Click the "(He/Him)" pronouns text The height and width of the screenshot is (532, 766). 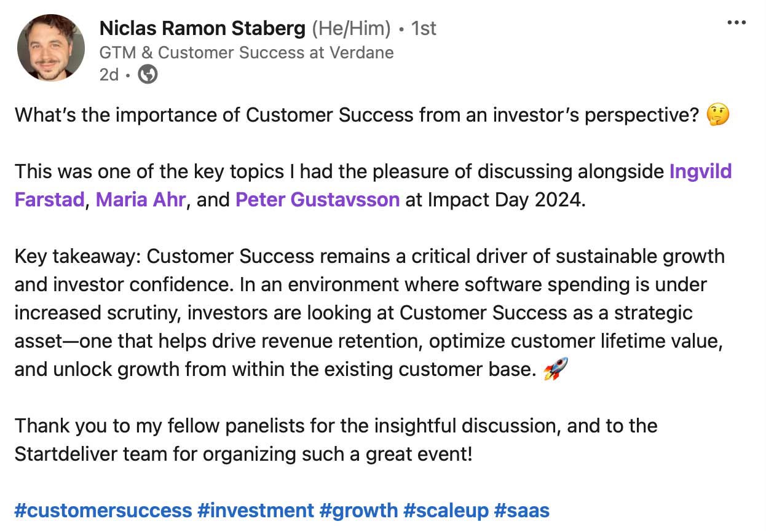(x=351, y=28)
